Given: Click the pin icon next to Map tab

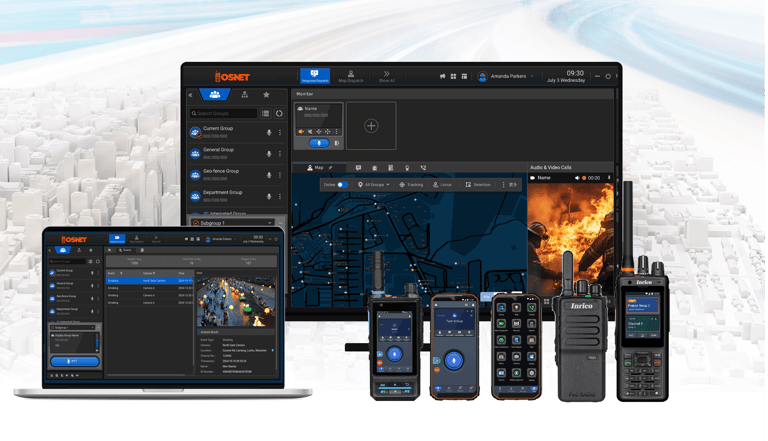Looking at the screenshot, I should pyautogui.click(x=331, y=168).
